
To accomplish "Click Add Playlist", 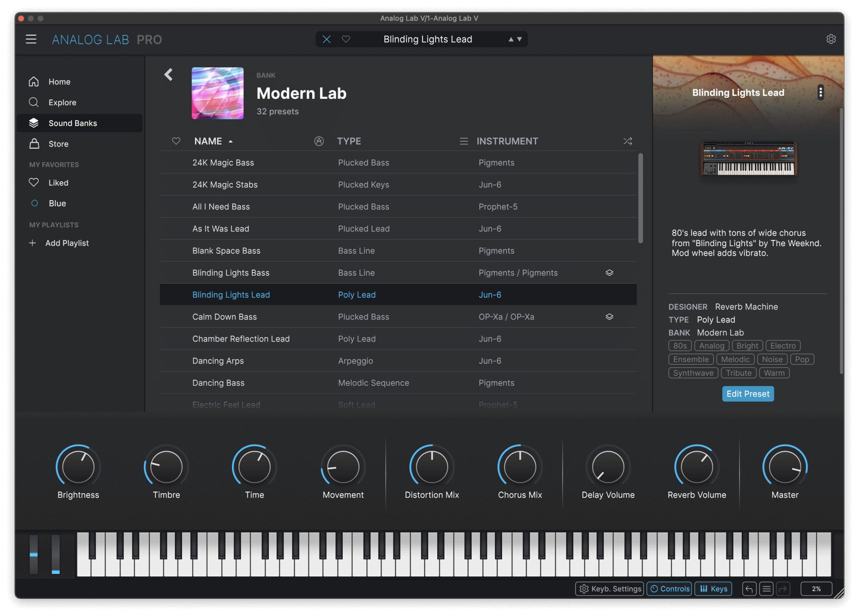I will [59, 243].
